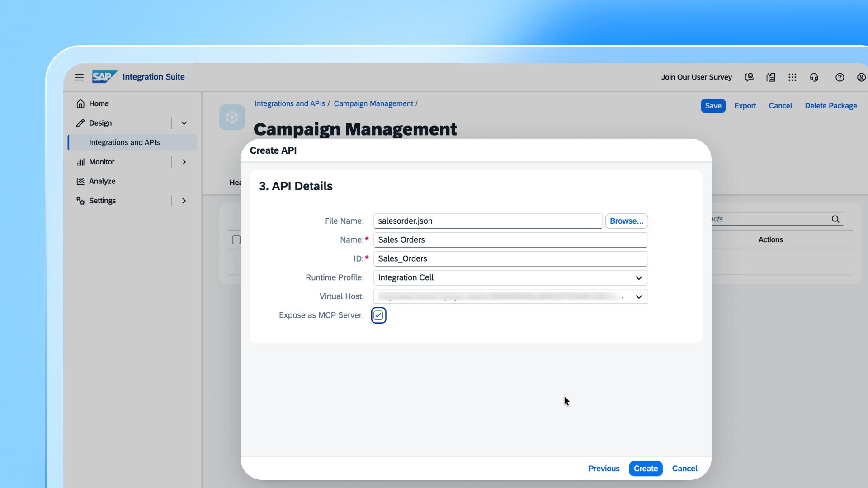Open the support headset icon
This screenshot has height=488, width=868.
(814, 77)
